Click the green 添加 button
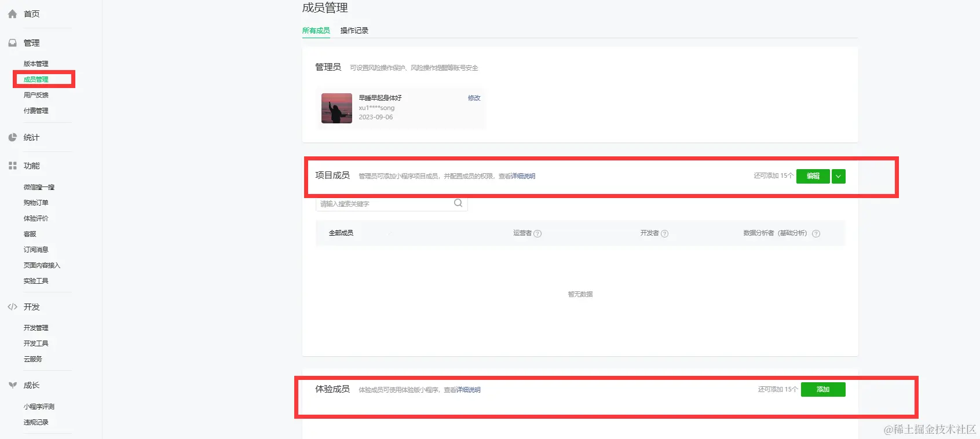980x439 pixels. click(x=823, y=389)
